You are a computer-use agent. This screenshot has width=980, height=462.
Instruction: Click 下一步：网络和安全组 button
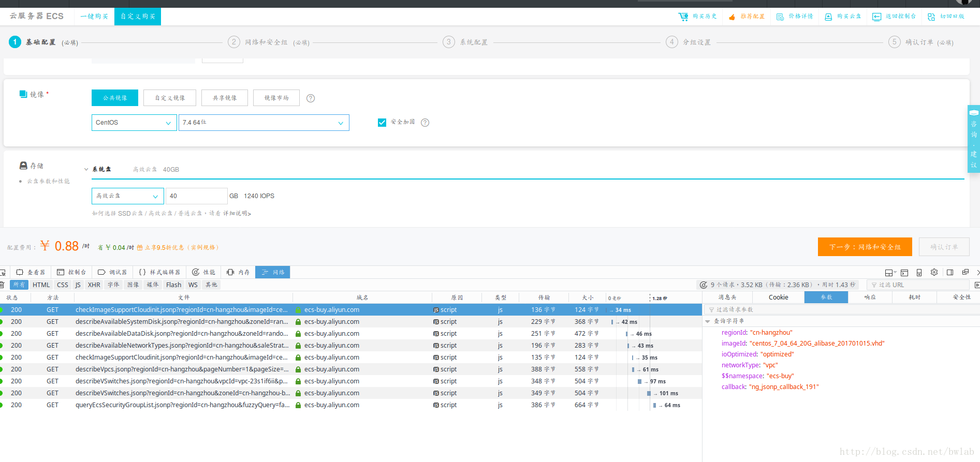tap(865, 247)
